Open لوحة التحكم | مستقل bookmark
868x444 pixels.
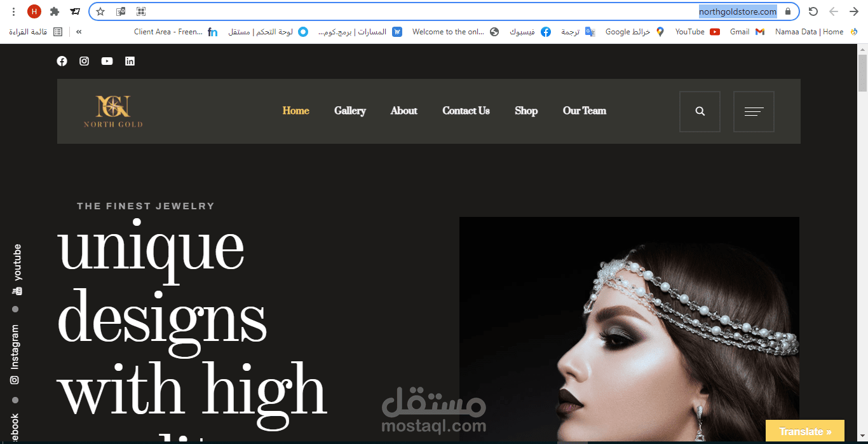(268, 32)
